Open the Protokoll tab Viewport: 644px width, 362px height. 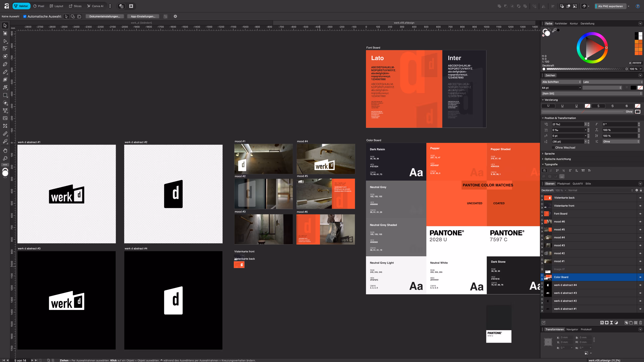pos(586,330)
